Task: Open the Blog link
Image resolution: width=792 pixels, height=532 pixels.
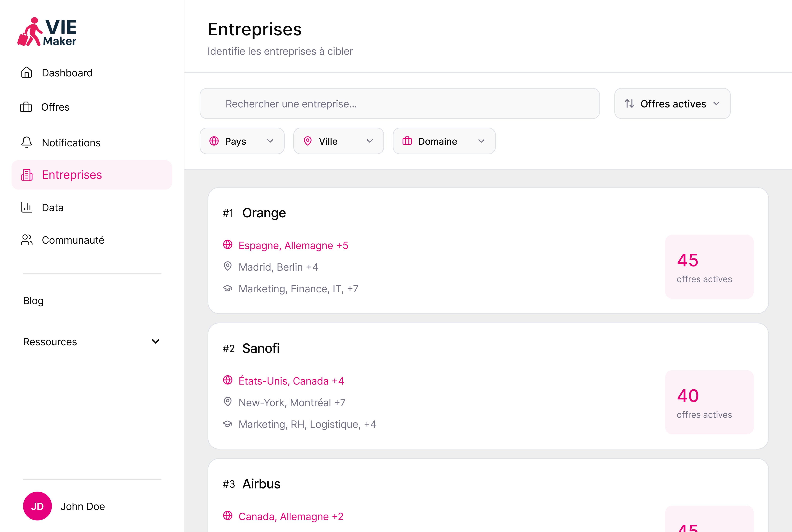Action: point(33,301)
